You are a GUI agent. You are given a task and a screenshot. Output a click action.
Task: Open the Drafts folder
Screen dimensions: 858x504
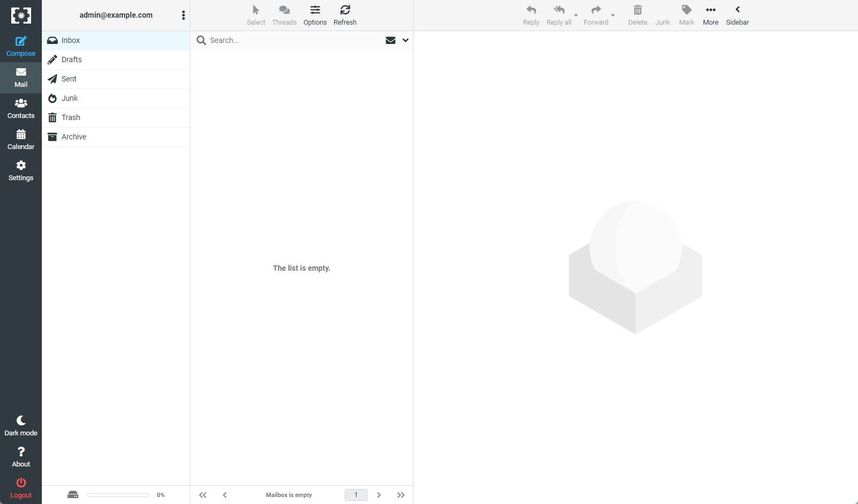click(72, 60)
